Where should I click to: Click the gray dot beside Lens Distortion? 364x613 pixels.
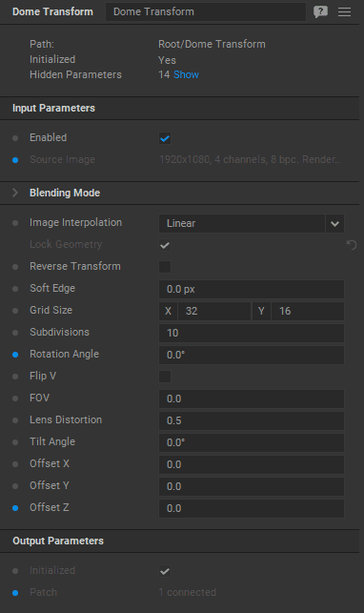15,420
